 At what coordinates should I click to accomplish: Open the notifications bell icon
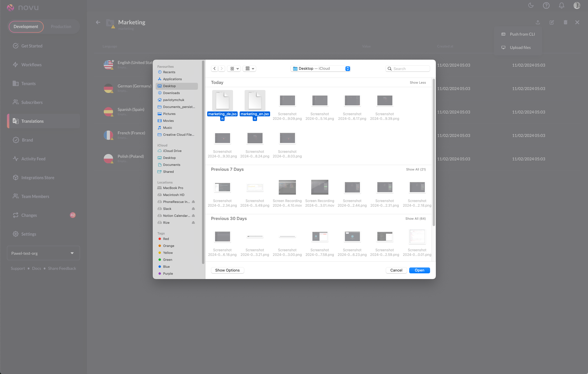click(x=561, y=5)
